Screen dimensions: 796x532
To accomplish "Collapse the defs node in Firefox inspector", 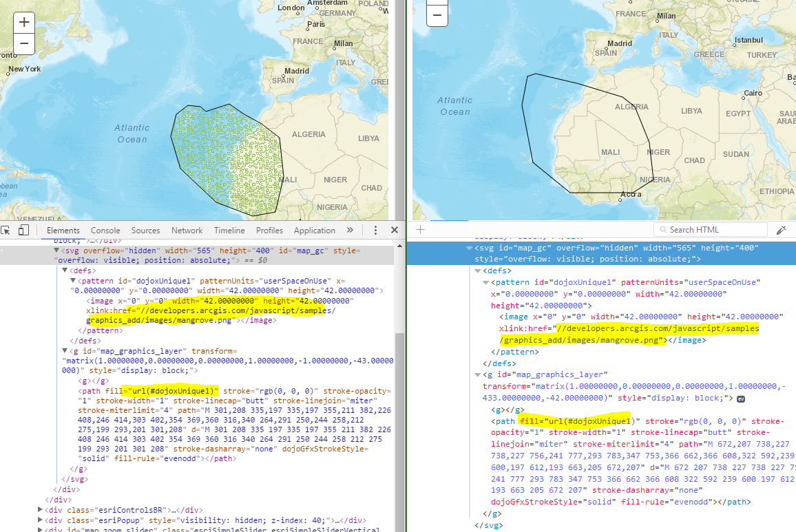I will (x=477, y=271).
